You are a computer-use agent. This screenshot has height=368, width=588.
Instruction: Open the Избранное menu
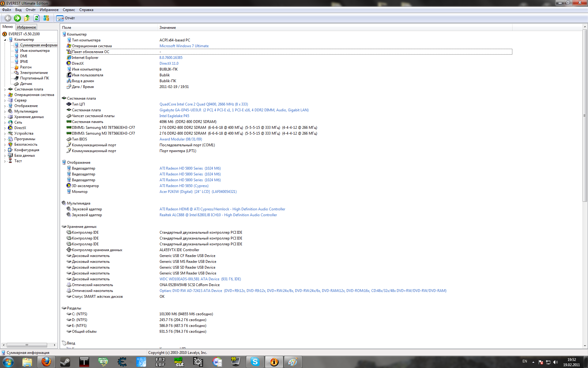coord(49,10)
